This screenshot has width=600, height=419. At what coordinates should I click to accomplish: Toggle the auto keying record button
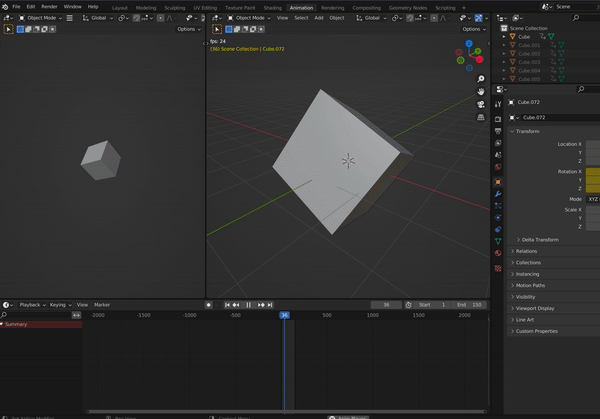208,304
